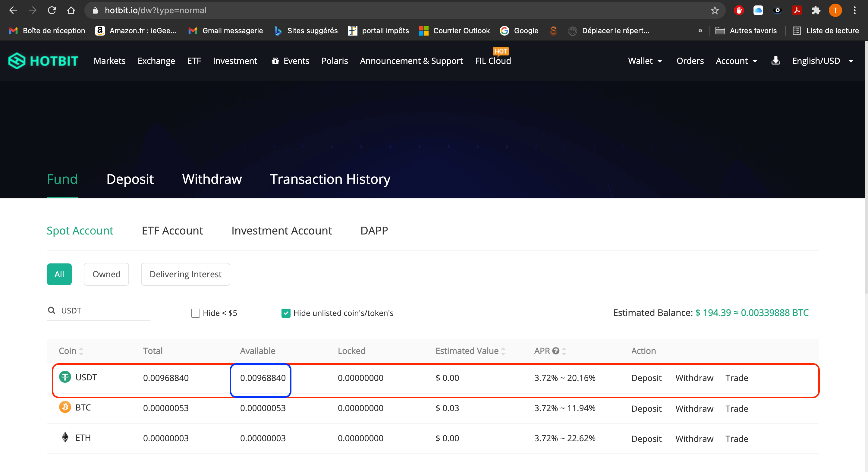The height and width of the screenshot is (472, 868).
Task: Expand the English/USD language selector
Action: tap(822, 61)
